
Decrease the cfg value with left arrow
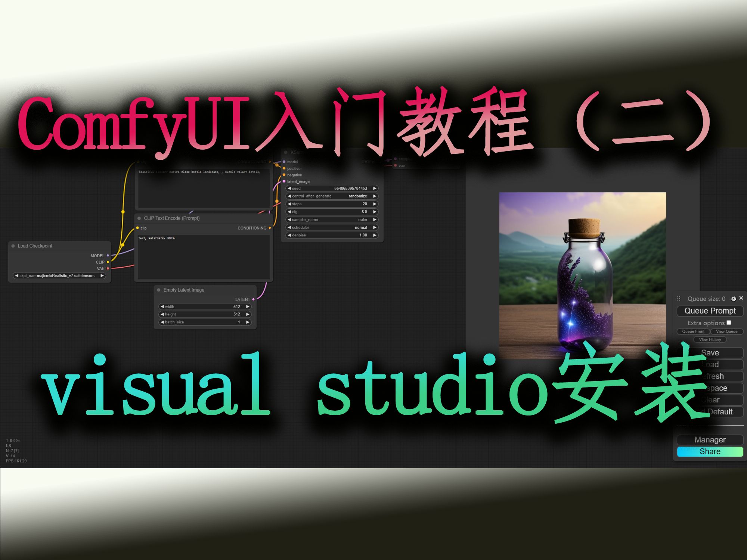(x=289, y=212)
